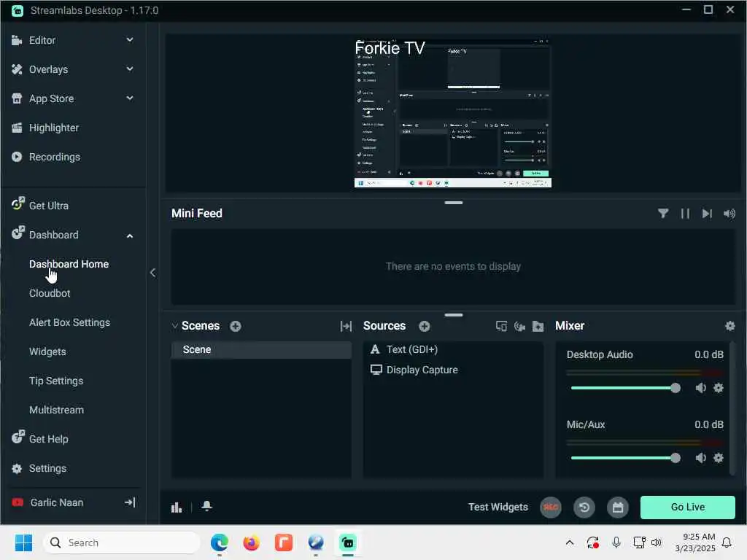Open the performance stats chart icon
The image size is (747, 560).
tap(177, 507)
